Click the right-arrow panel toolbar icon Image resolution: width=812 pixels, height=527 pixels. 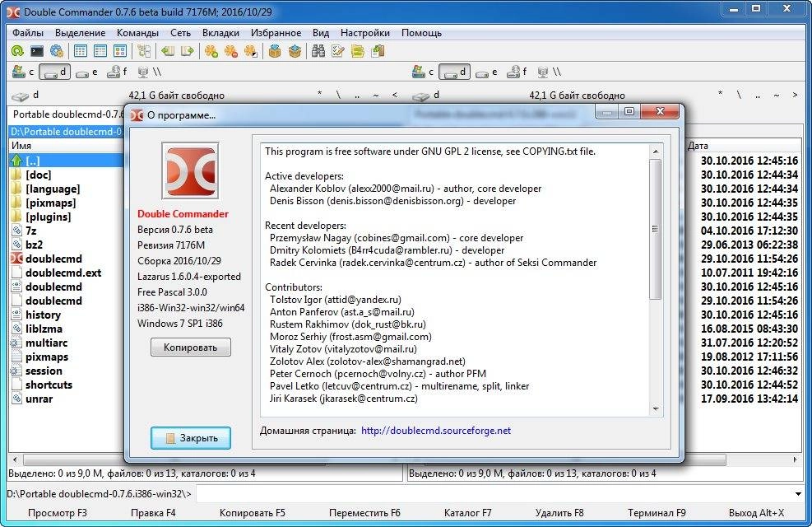[187, 51]
